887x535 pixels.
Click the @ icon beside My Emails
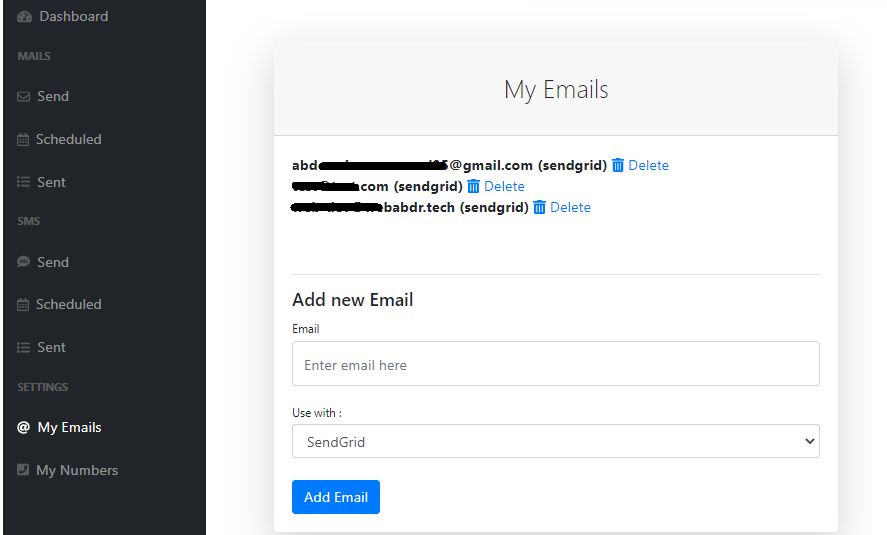click(x=24, y=428)
